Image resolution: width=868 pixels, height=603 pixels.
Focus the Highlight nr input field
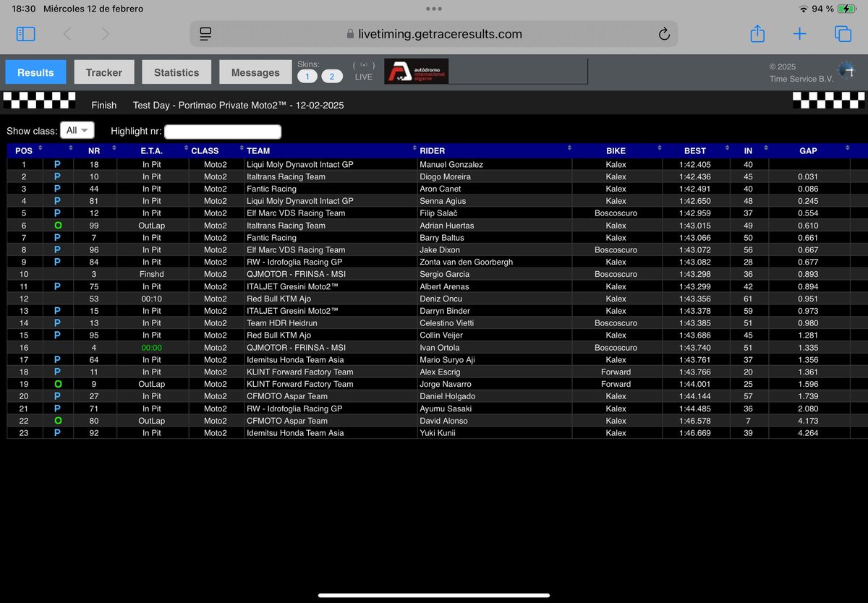point(223,132)
